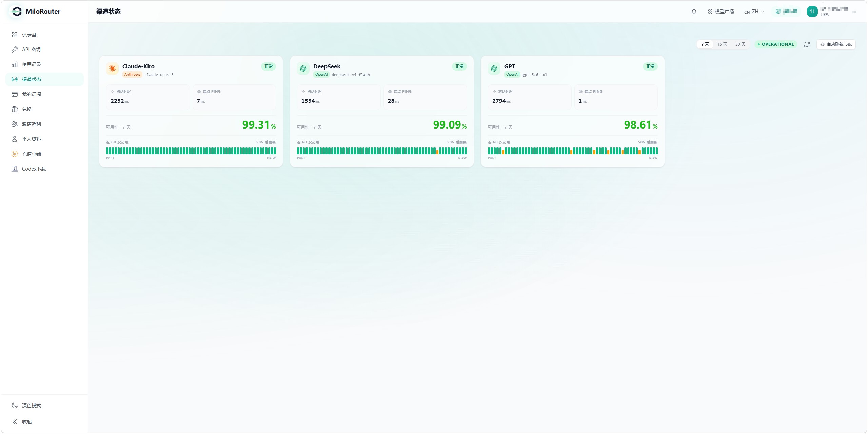This screenshot has width=868, height=434.
Task: Click the GPT channel logo icon
Action: point(494,68)
